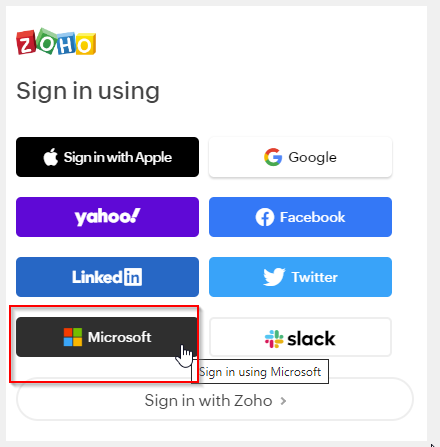440x447 pixels.
Task: Click the 'Sign in using' heading text
Action: click(88, 91)
